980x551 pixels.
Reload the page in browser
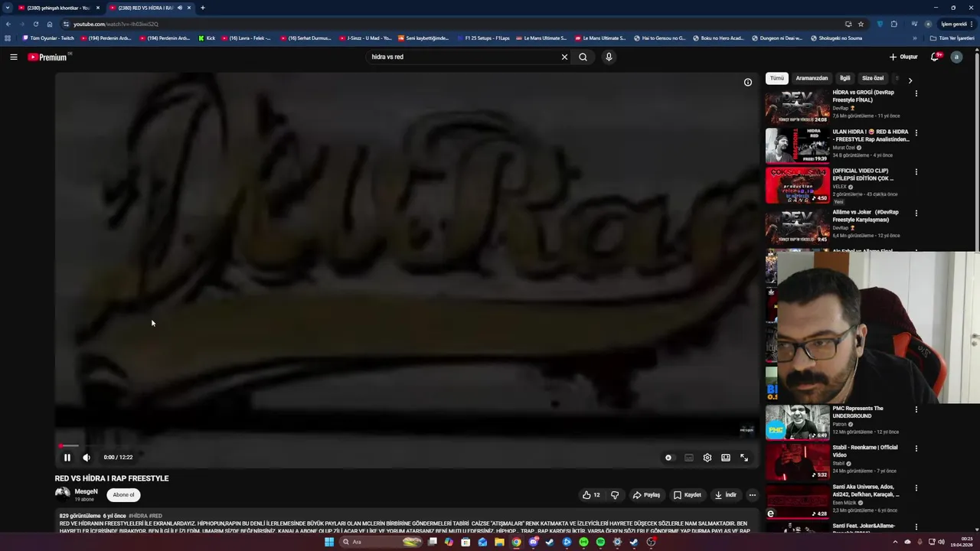[x=35, y=24]
